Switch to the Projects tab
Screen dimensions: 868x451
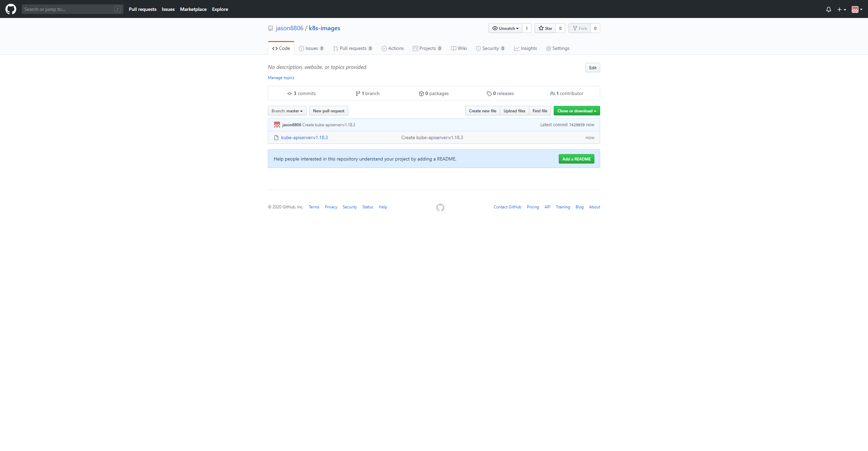(x=427, y=48)
